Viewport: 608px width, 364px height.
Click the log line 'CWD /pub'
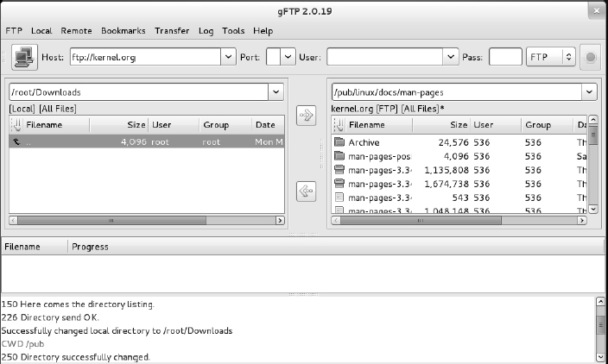click(22, 344)
